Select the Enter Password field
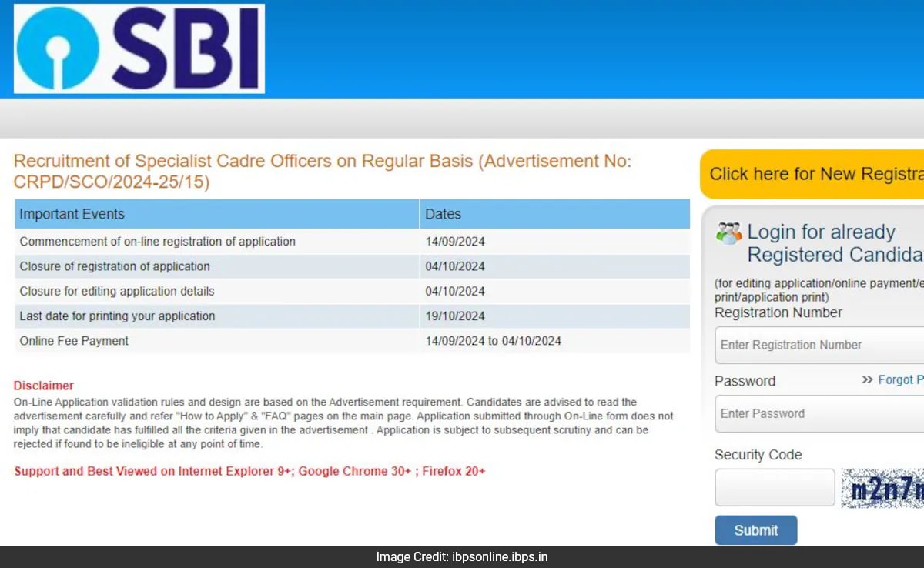The image size is (924, 568). 818,413
